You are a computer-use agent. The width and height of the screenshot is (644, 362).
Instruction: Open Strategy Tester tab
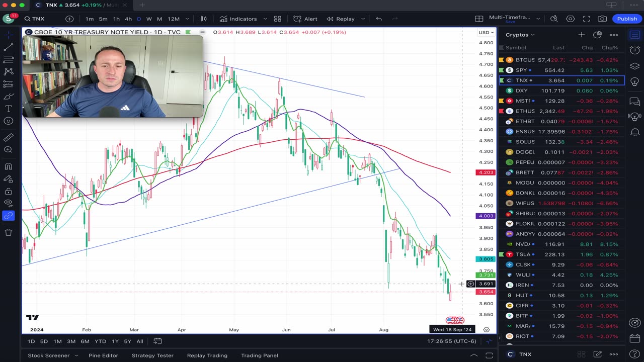(x=152, y=355)
